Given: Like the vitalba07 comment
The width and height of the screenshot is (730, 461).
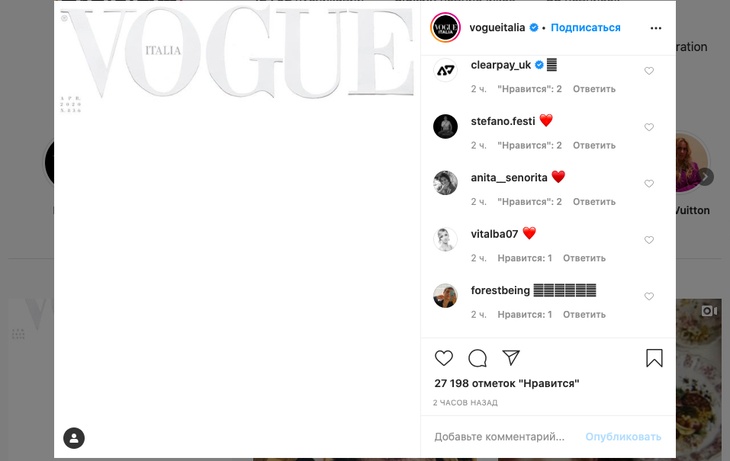Looking at the screenshot, I should (x=649, y=240).
